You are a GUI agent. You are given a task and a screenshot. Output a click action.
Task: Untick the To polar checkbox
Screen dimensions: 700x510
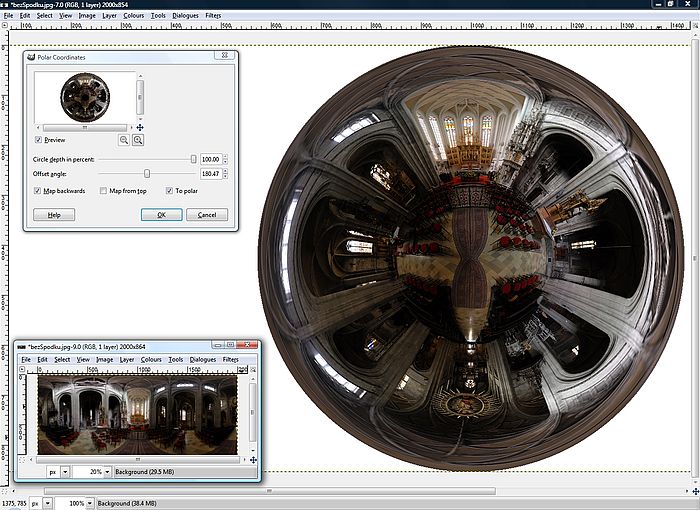tap(169, 190)
